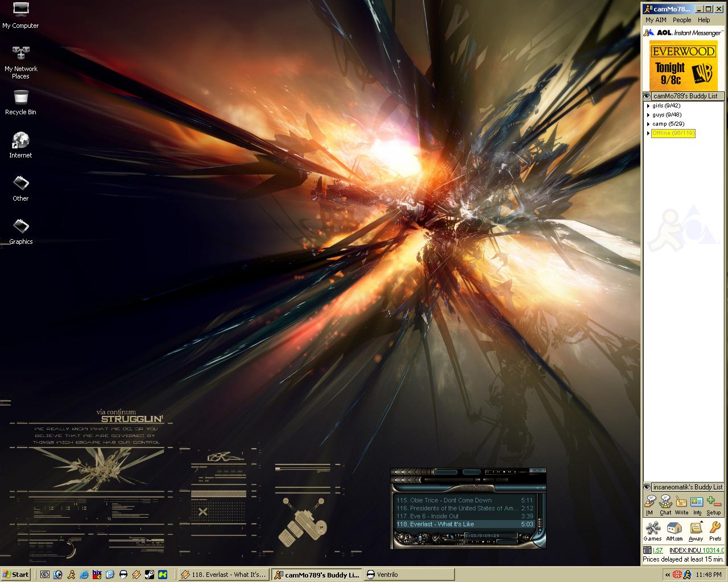Toggle eye icon beside insaneomatik's Buddy List
The image size is (728, 582).
click(647, 487)
